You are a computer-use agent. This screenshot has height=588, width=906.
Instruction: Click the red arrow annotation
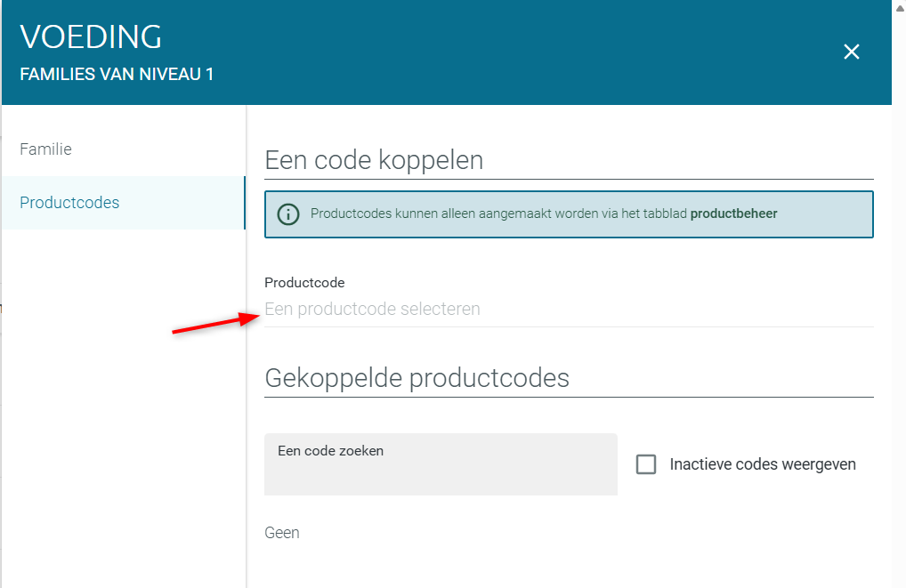tap(216, 323)
